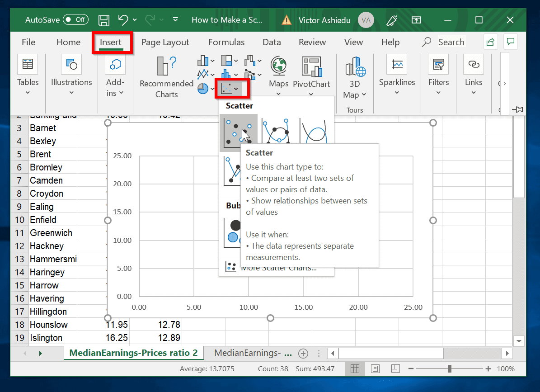Insert a column chart from the ribbon
The height and width of the screenshot is (392, 540).
point(203,60)
